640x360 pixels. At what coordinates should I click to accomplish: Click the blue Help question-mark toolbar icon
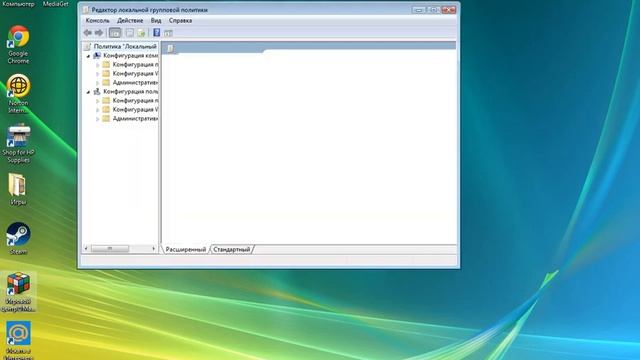coord(156,32)
